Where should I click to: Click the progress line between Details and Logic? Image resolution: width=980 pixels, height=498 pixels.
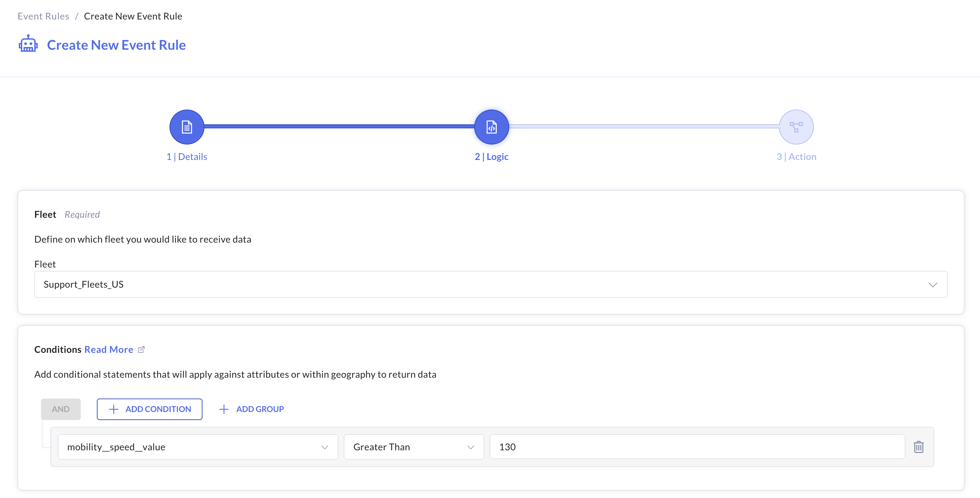pos(339,126)
